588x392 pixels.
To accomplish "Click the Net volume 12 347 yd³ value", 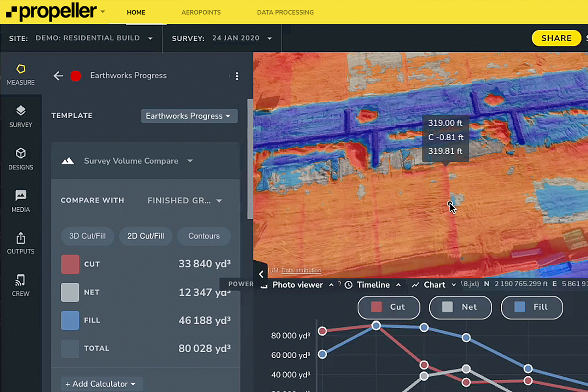I will tap(204, 292).
